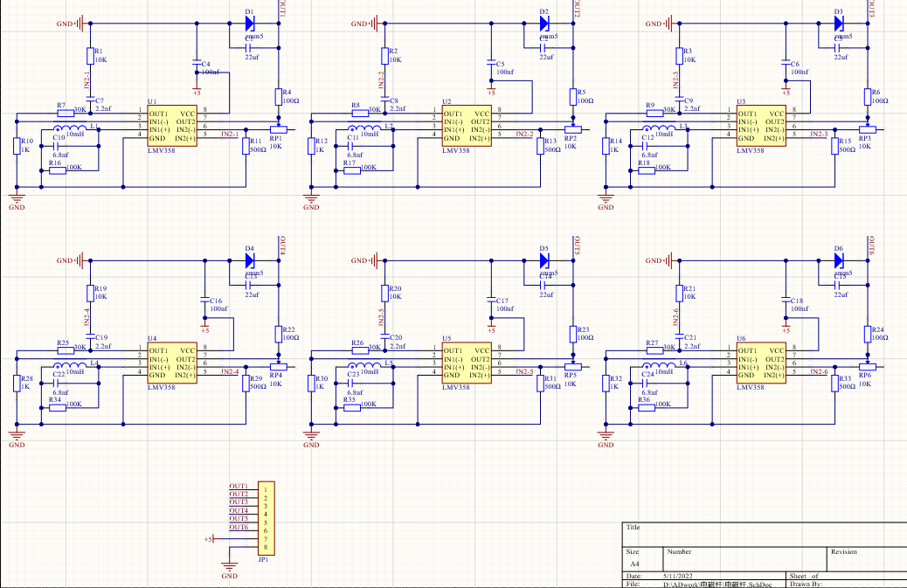The height and width of the screenshot is (588, 907).
Task: Click diode D4 symbol
Action: [x=250, y=260]
